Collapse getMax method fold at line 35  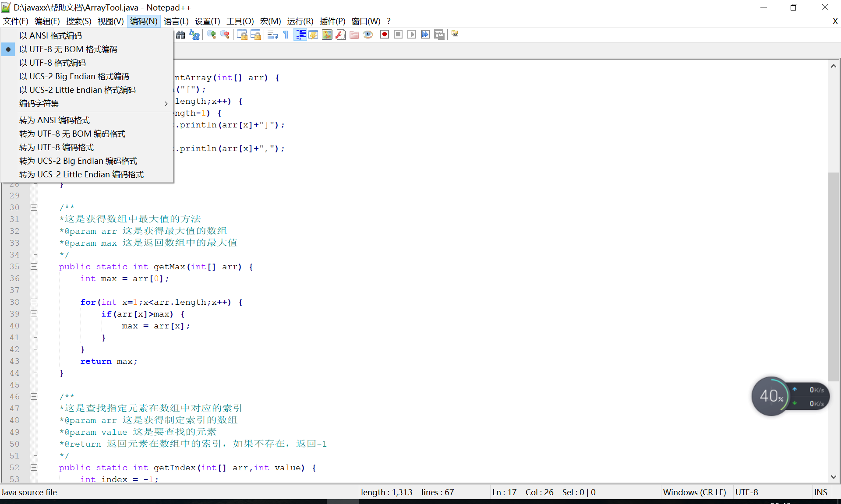34,267
